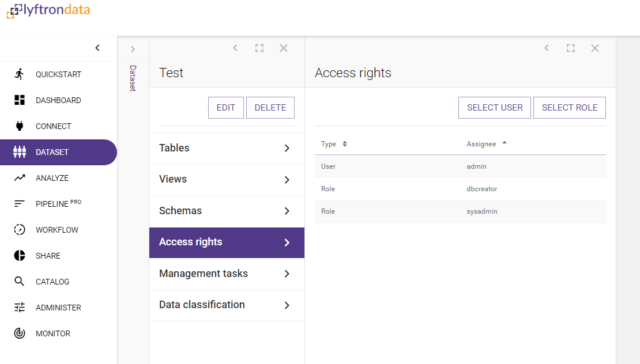The image size is (640, 364).
Task: Click the Administer sliders icon
Action: (19, 308)
